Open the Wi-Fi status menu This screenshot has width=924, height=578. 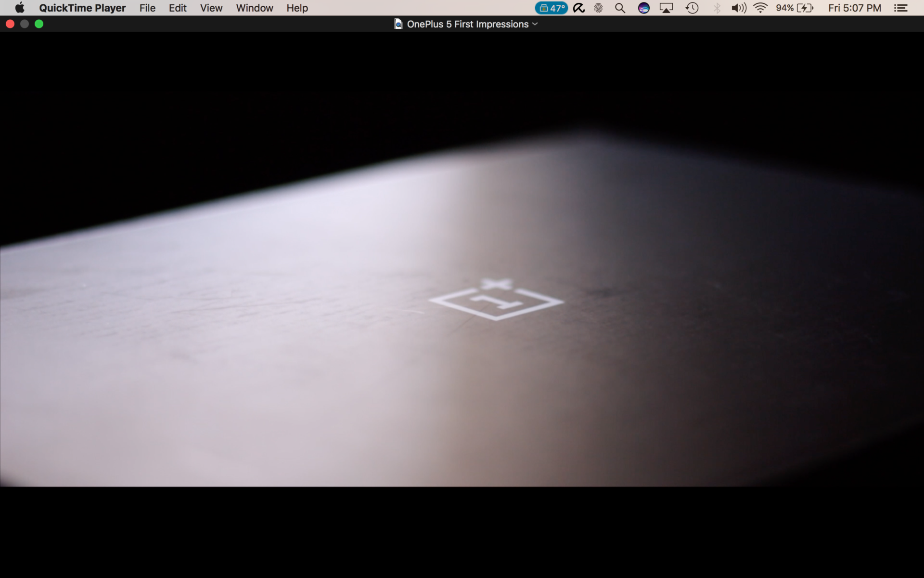760,8
